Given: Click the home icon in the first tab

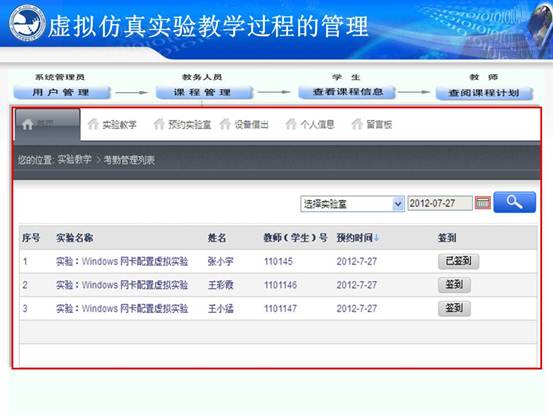Looking at the screenshot, I should click(x=28, y=124).
